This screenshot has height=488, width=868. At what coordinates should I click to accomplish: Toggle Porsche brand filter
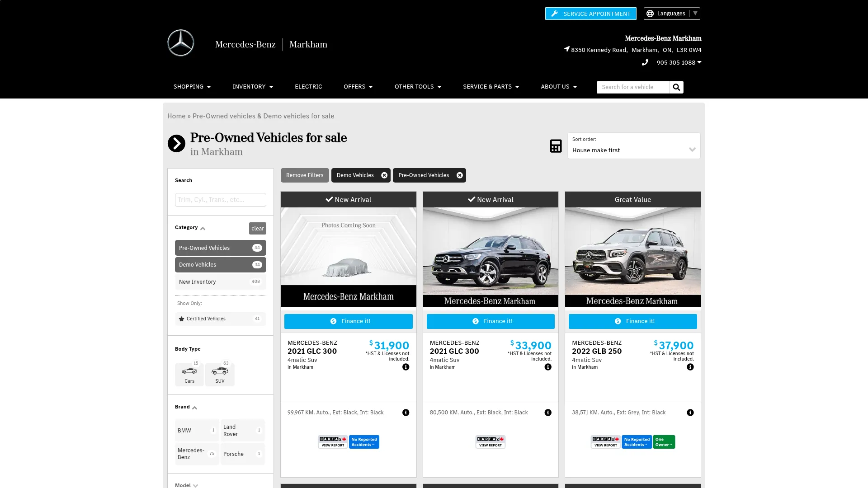[243, 454]
